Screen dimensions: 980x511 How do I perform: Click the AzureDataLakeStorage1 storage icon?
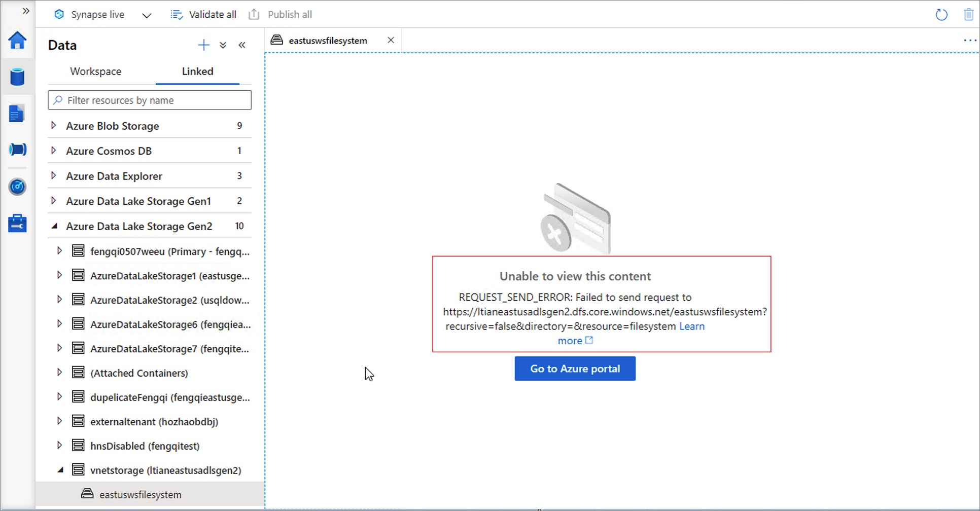tap(78, 275)
